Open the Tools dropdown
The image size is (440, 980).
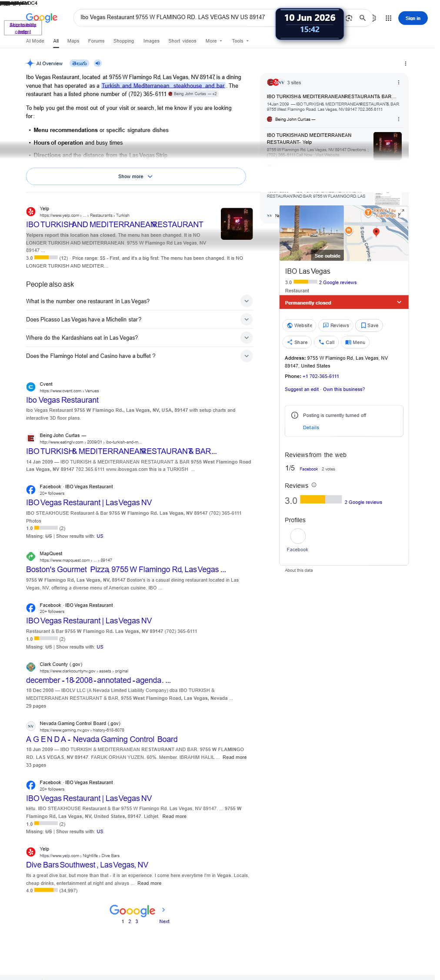[x=240, y=41]
